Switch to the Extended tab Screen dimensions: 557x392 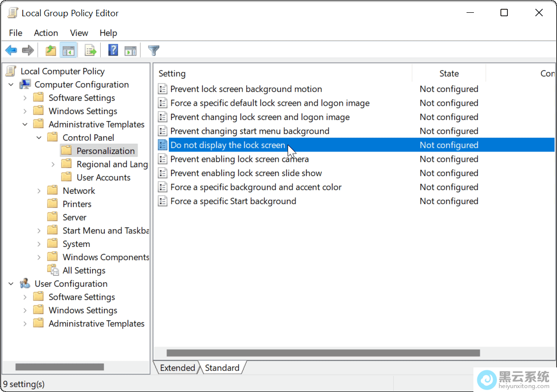point(177,368)
